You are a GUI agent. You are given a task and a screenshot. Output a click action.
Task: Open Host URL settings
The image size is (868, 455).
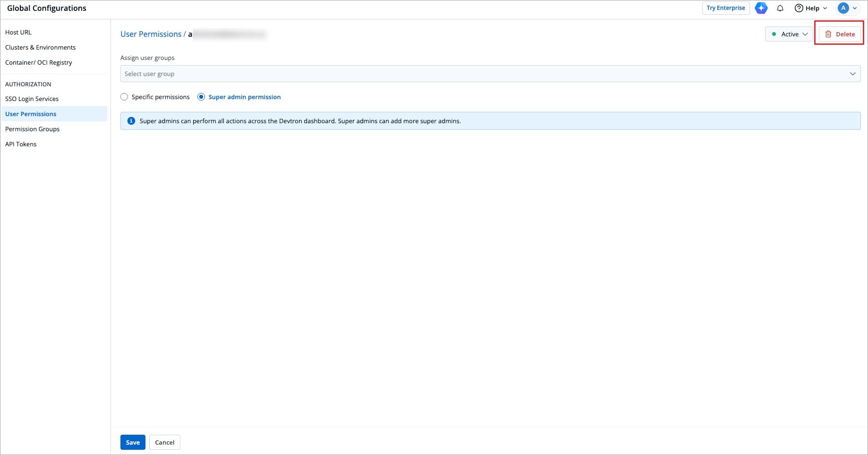pos(18,32)
